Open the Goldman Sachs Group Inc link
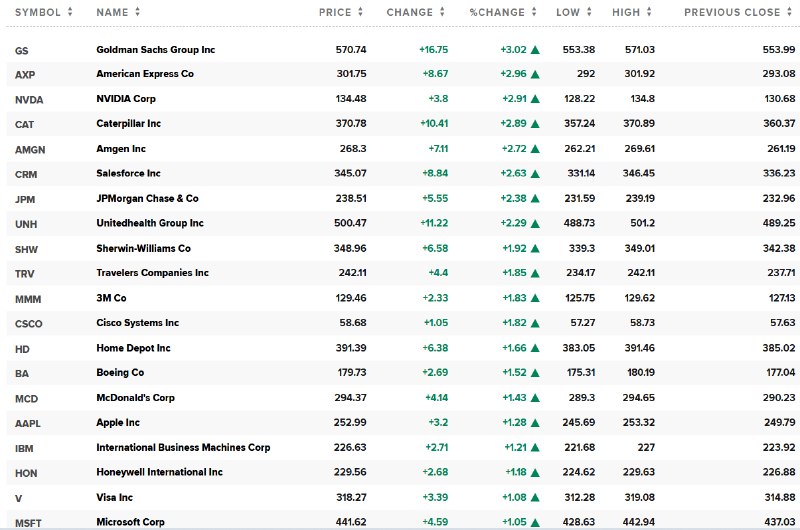This screenshot has width=800, height=530. 156,49
